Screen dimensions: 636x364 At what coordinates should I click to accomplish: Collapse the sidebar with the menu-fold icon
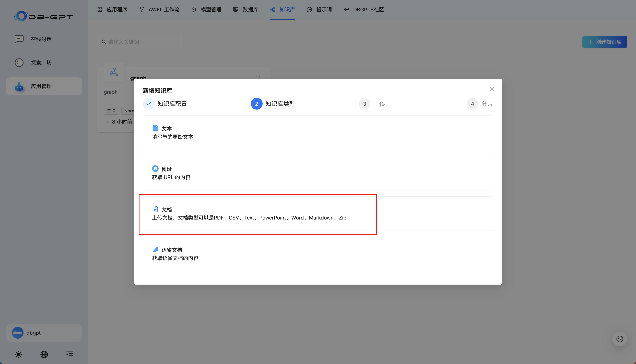tap(70, 354)
